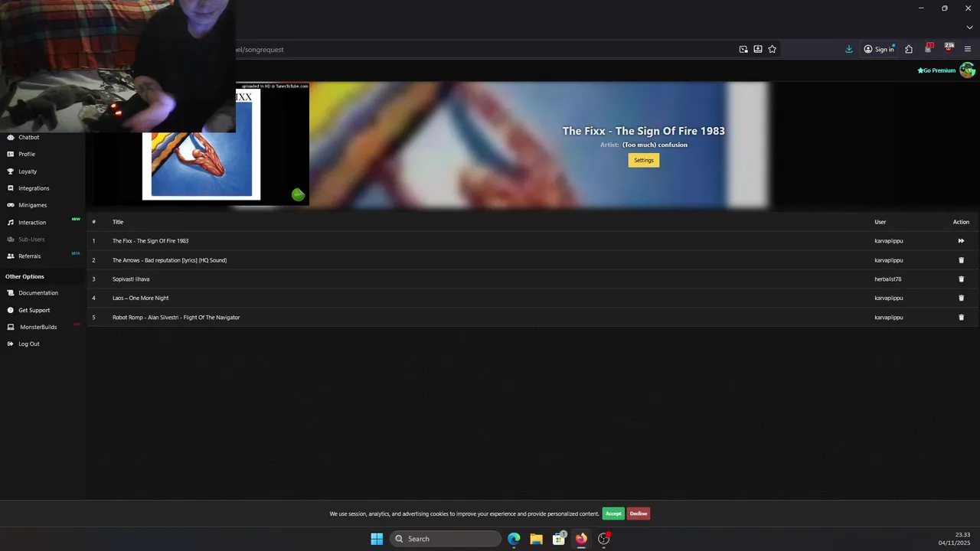Click the Loyalty trophy icon
Viewport: 980px width, 551px height.
[x=11, y=171]
